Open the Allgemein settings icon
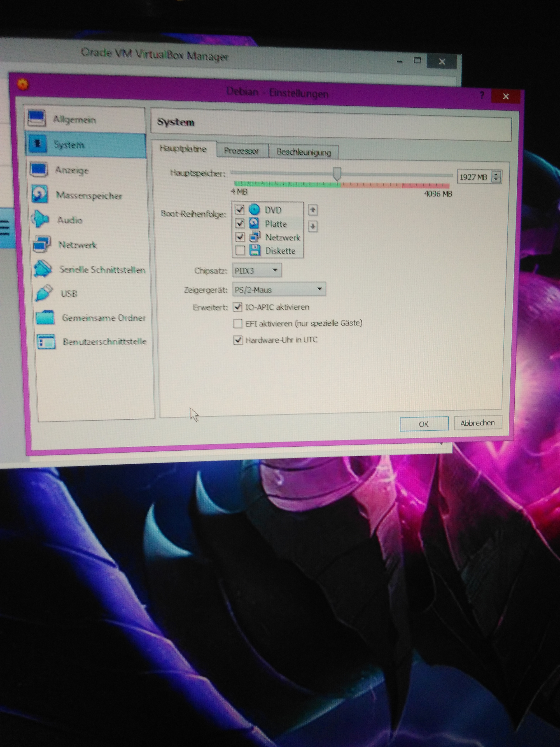Screen dimensions: 560x747 click(36, 118)
